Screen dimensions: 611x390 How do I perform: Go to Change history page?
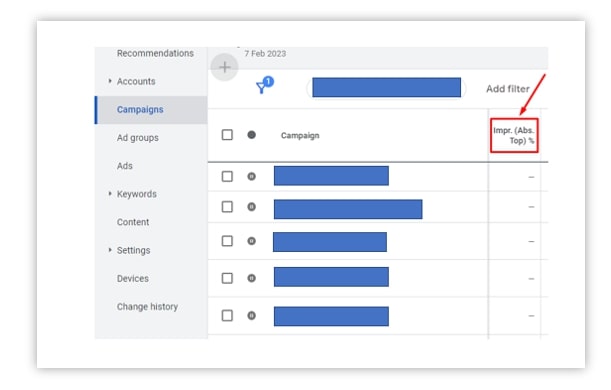point(147,307)
